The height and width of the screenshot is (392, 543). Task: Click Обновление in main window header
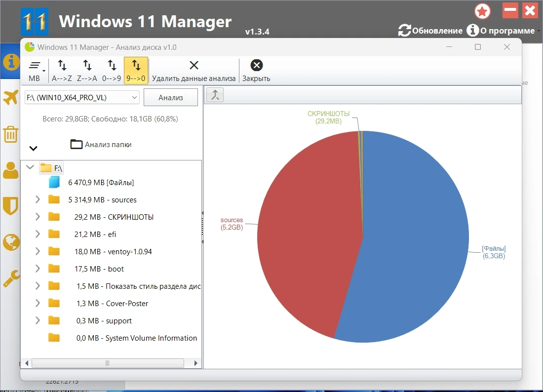pyautogui.click(x=430, y=31)
